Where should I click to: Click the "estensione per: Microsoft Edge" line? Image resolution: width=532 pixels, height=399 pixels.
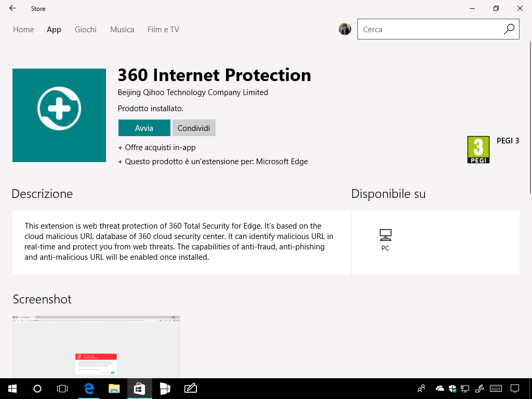[213, 162]
